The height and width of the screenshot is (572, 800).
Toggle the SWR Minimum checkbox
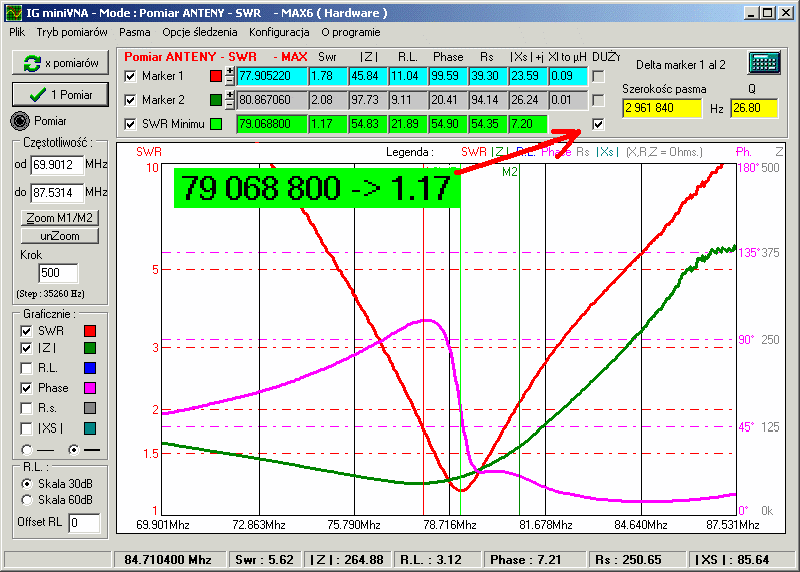(x=130, y=124)
